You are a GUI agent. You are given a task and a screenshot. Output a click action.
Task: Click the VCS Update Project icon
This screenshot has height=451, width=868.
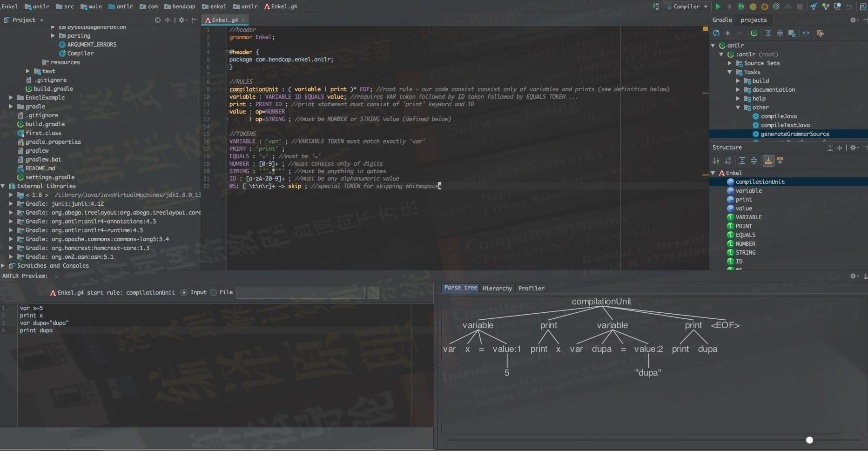[814, 7]
